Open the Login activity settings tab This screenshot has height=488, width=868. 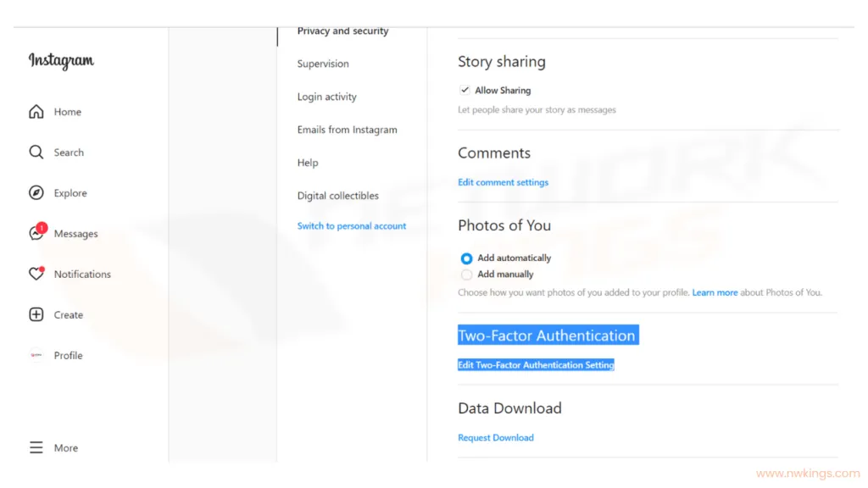[x=326, y=97]
